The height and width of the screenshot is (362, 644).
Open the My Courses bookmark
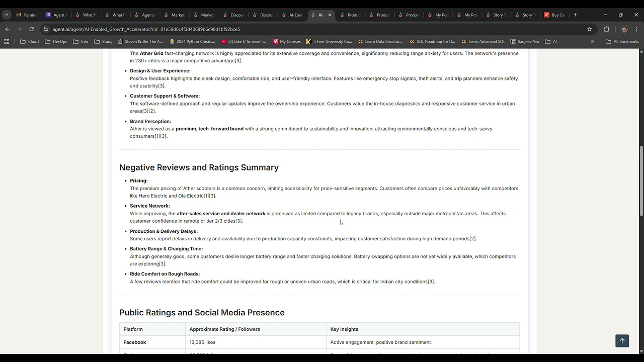tap(287, 41)
